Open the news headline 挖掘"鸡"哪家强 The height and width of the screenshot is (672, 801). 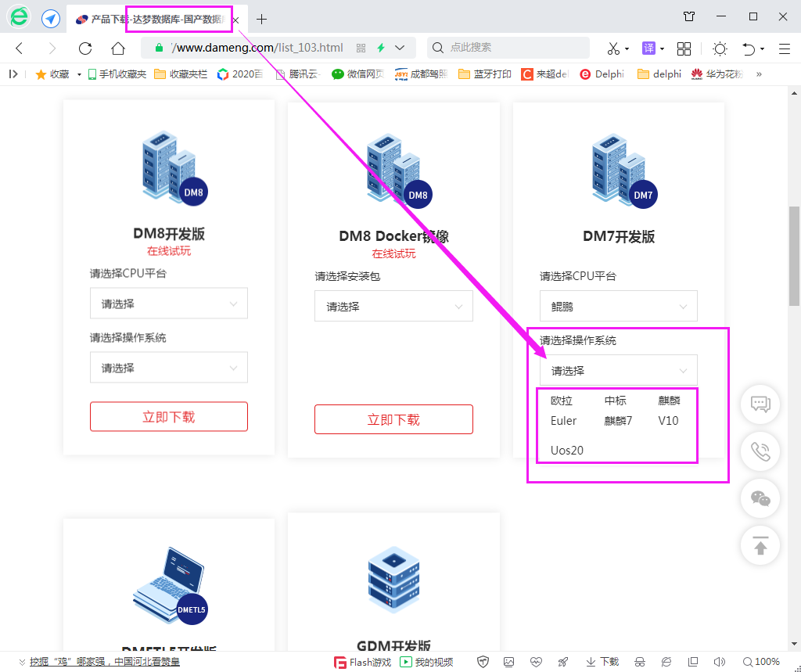[104, 662]
